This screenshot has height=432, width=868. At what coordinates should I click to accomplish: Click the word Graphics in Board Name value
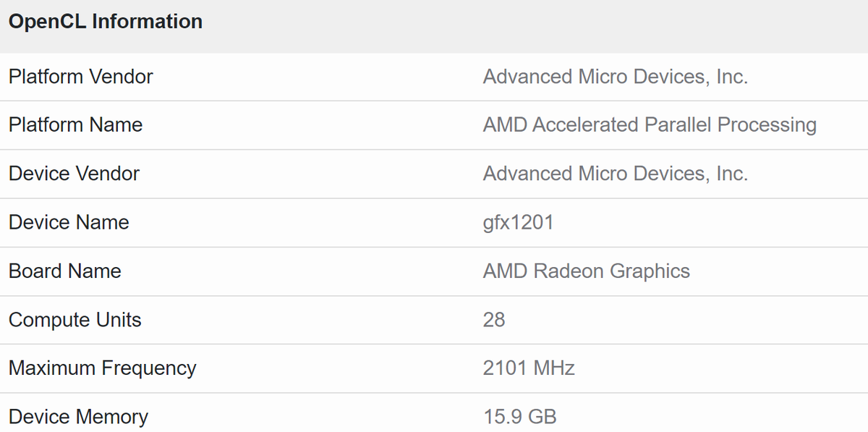(x=650, y=271)
